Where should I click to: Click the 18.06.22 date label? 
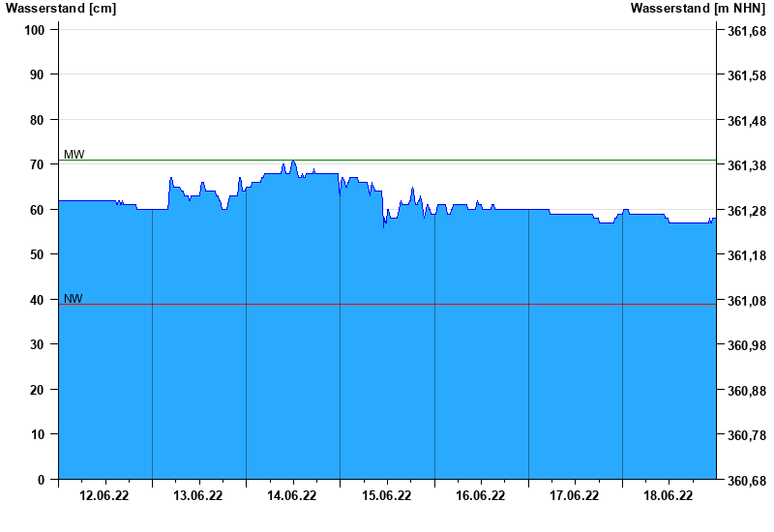[x=668, y=496]
